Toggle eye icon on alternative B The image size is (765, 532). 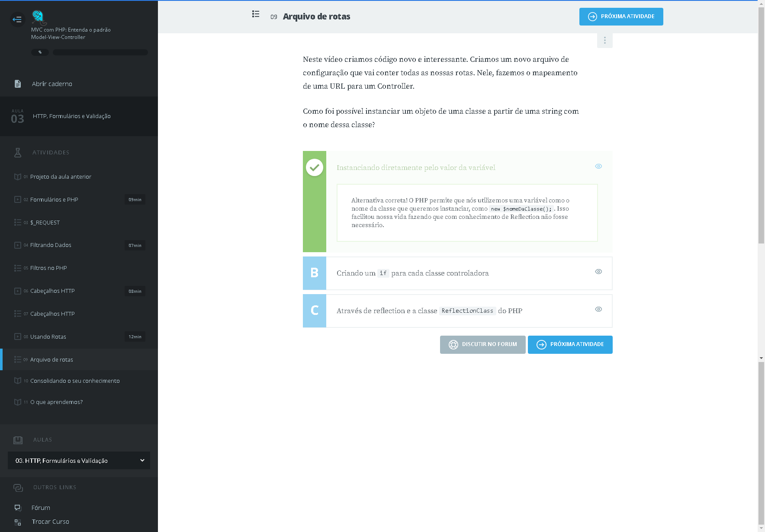[598, 272]
